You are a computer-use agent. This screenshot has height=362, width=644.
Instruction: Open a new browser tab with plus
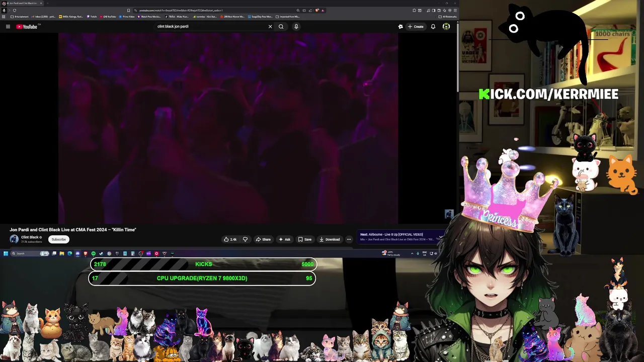(48, 3)
